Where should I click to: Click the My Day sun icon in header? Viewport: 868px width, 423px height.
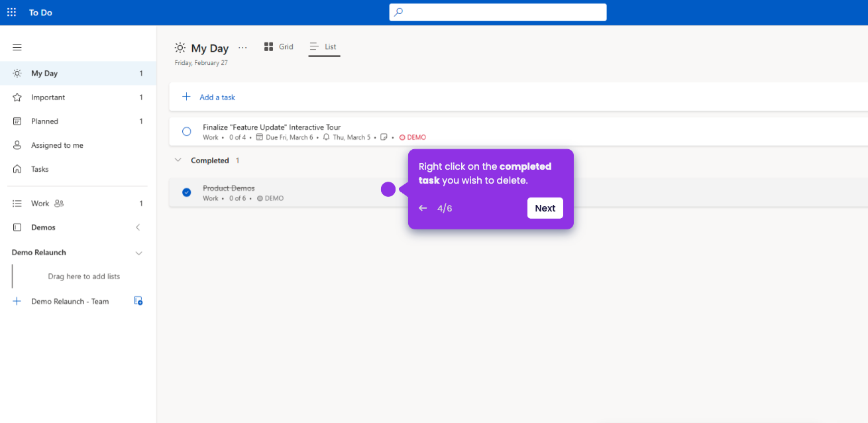(180, 48)
